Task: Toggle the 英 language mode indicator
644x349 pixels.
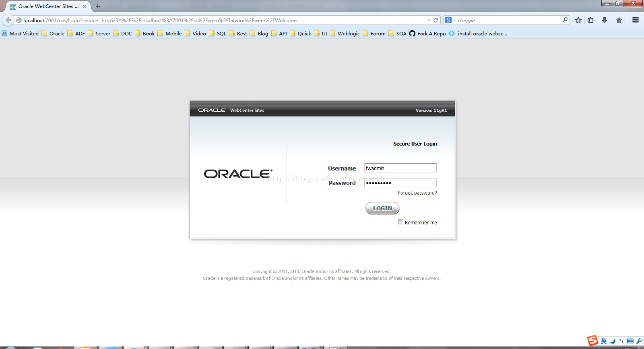Action: pos(604,341)
